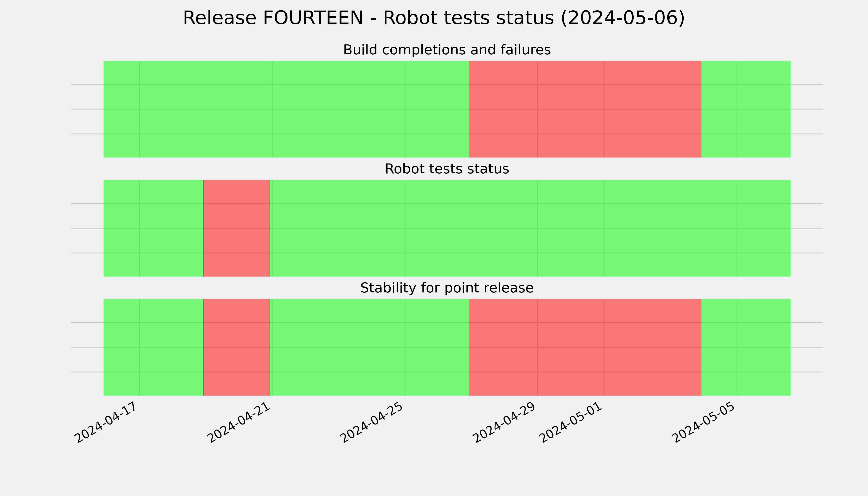Image resolution: width=868 pixels, height=496 pixels.
Task: Click the first green region in Build completions
Action: pos(286,109)
